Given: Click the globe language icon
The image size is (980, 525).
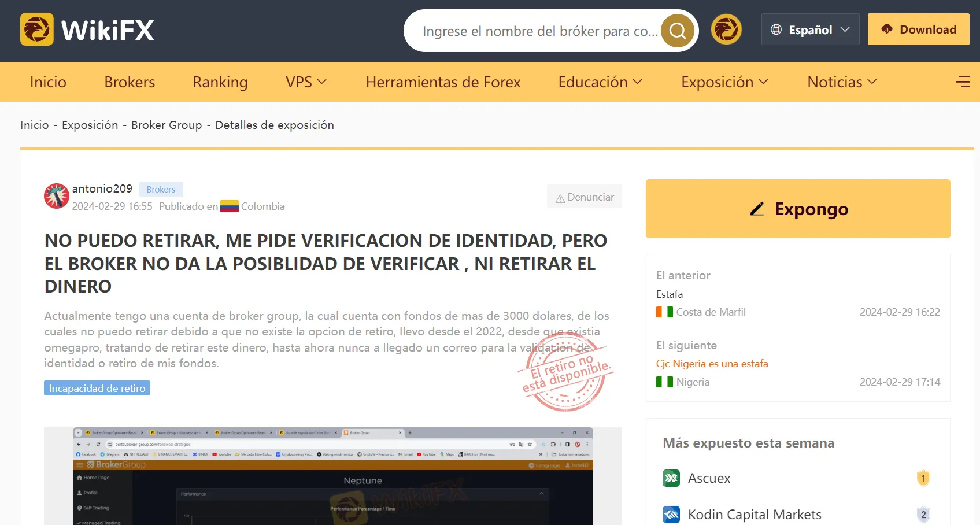Looking at the screenshot, I should (x=776, y=29).
